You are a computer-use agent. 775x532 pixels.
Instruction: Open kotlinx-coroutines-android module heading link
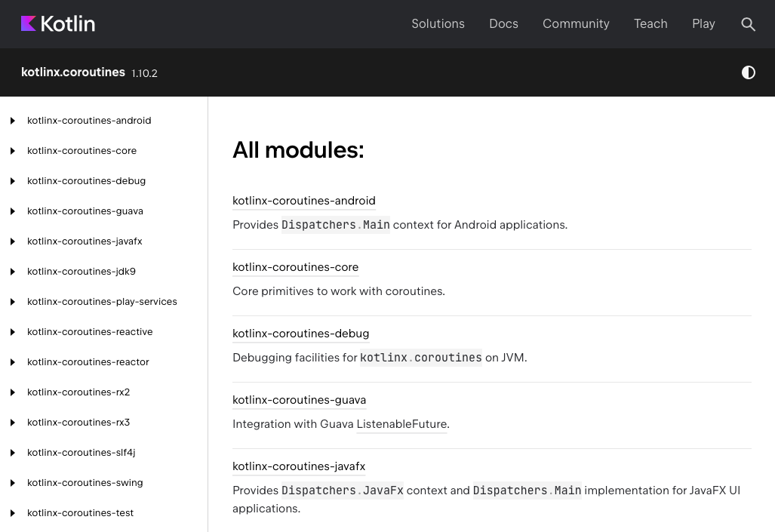pos(303,201)
